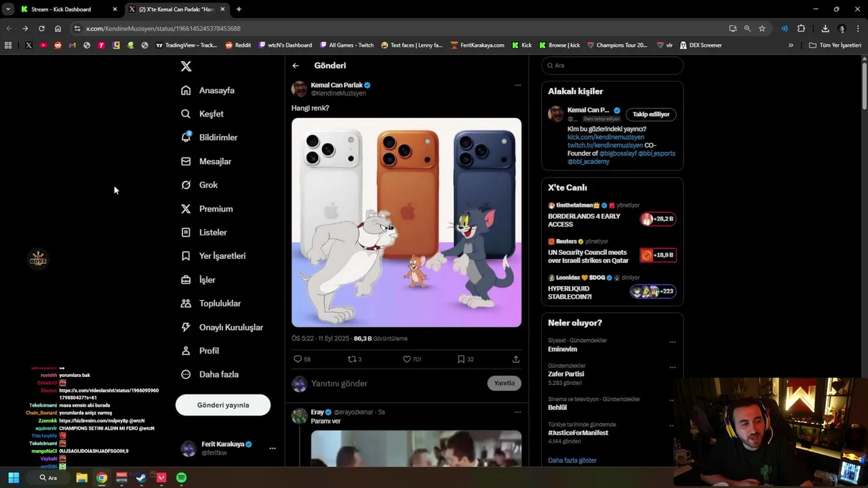868x488 pixels.
Task: Open more options on Kemal Can Parlak post
Action: pos(517,85)
